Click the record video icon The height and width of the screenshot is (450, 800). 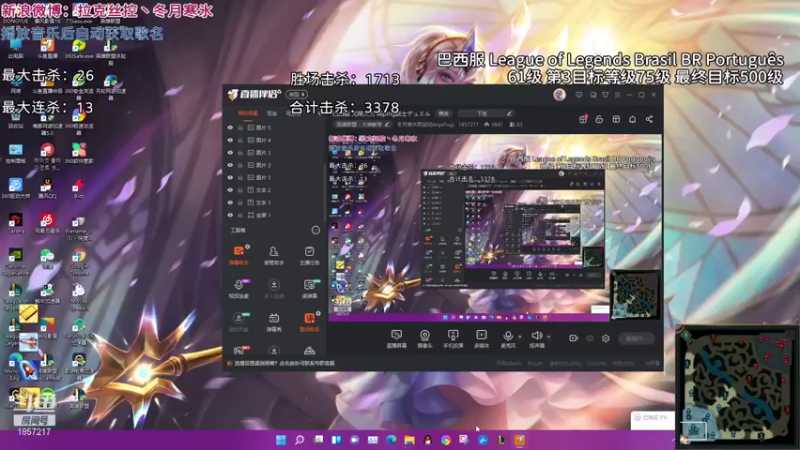point(573,338)
